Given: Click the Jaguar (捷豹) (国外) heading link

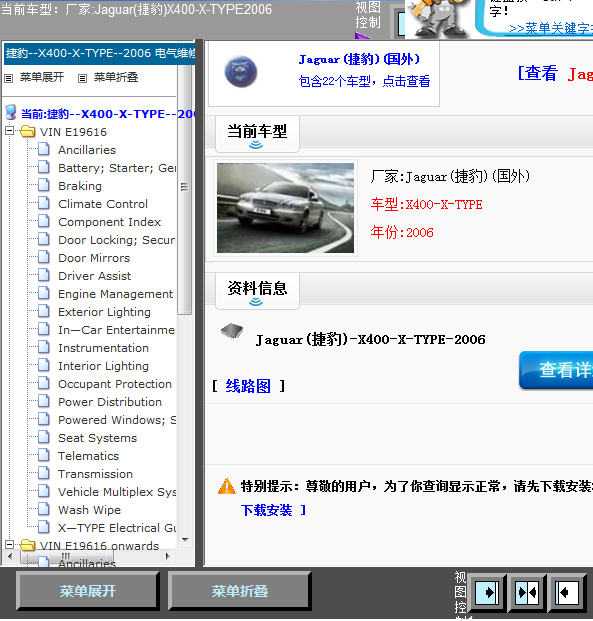Looking at the screenshot, I should [359, 59].
